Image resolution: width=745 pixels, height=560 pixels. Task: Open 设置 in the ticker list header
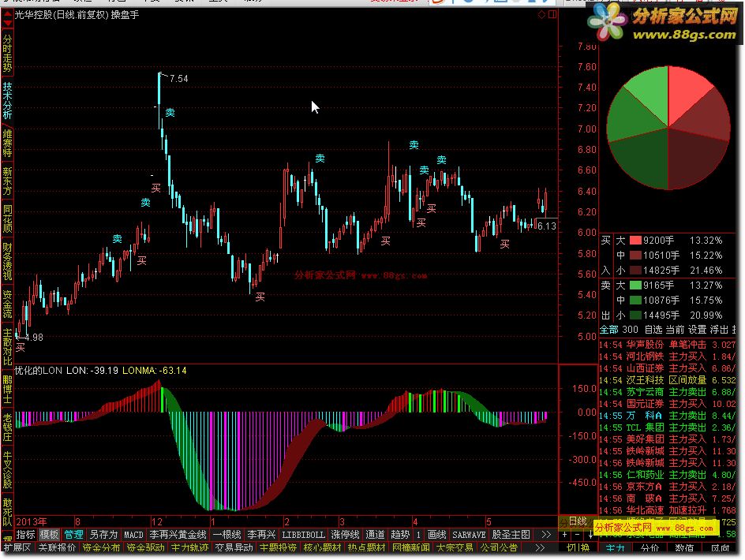point(697,330)
